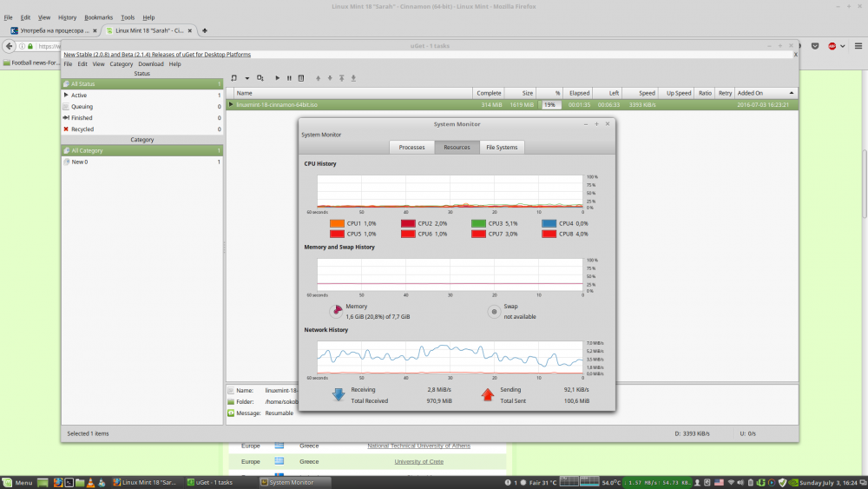Open the CPU4 blue color swatch
This screenshot has height=489, width=868.
click(x=549, y=223)
